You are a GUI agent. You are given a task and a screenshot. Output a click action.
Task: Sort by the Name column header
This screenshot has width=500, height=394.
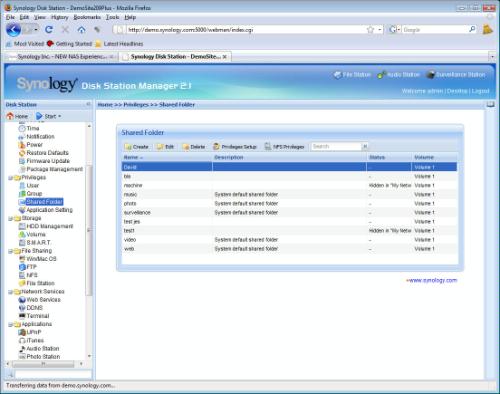click(167, 157)
